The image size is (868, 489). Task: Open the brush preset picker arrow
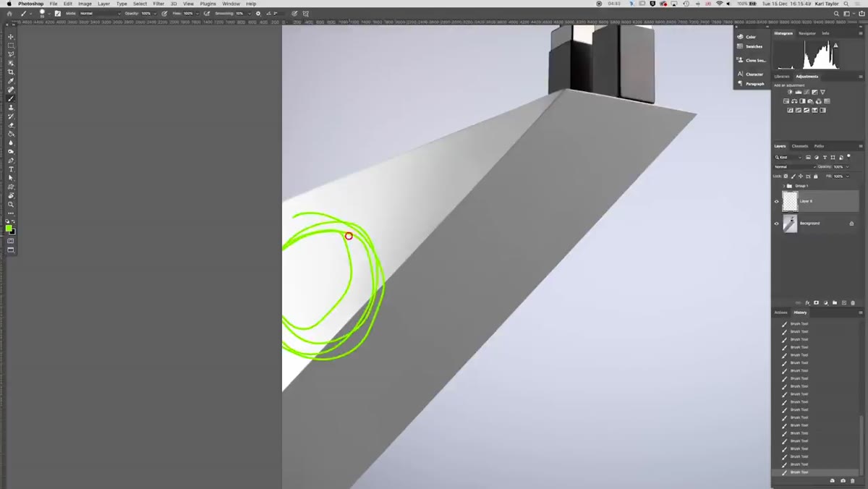(x=49, y=13)
